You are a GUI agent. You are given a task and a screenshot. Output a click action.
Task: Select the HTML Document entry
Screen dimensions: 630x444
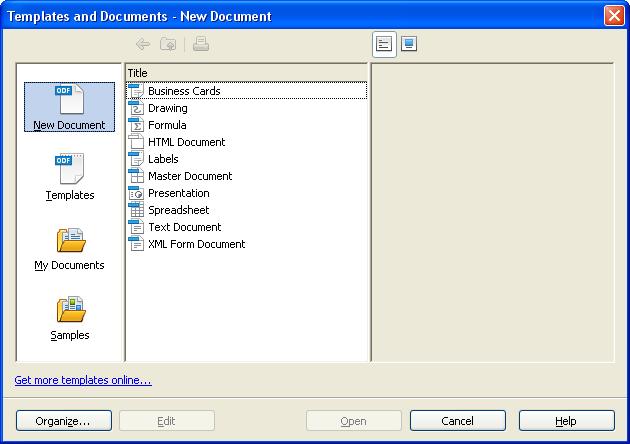click(247, 142)
